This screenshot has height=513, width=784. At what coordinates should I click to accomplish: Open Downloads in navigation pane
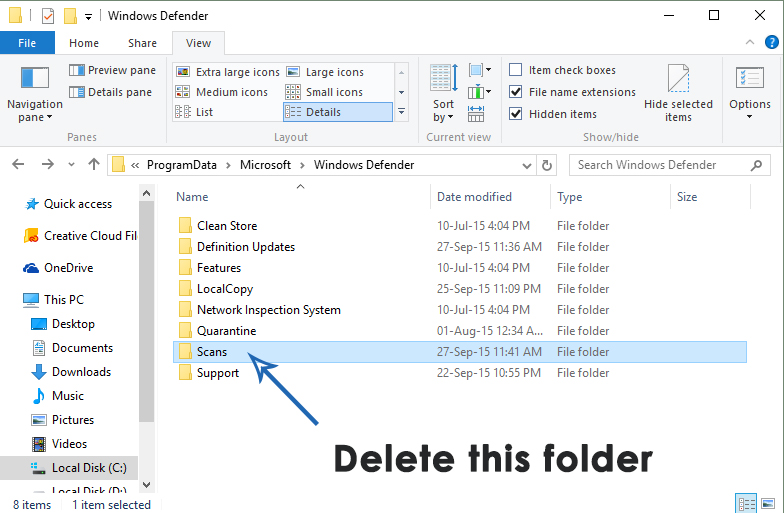pos(72,372)
